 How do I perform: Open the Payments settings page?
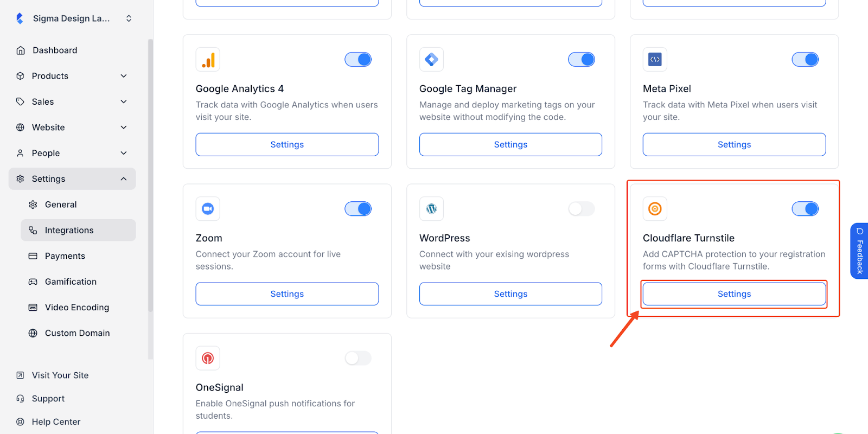[65, 256]
